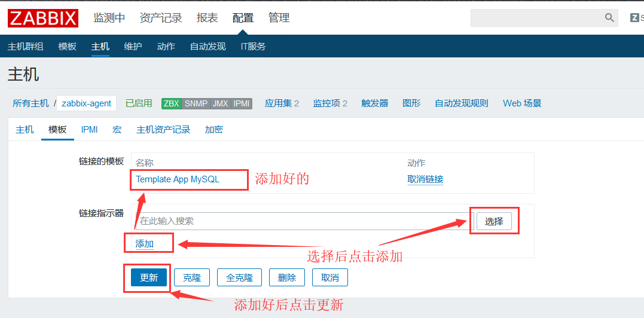Open the 配置 top menu

click(x=243, y=18)
